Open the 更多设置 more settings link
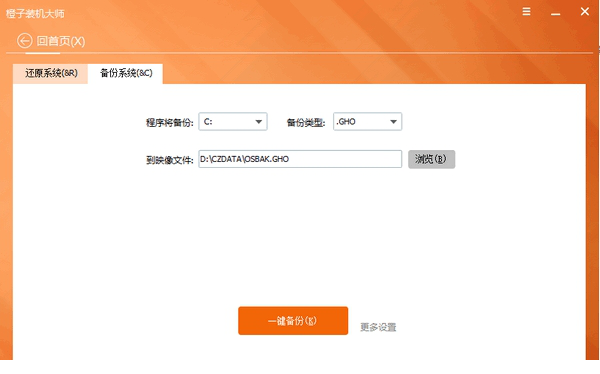 click(378, 327)
